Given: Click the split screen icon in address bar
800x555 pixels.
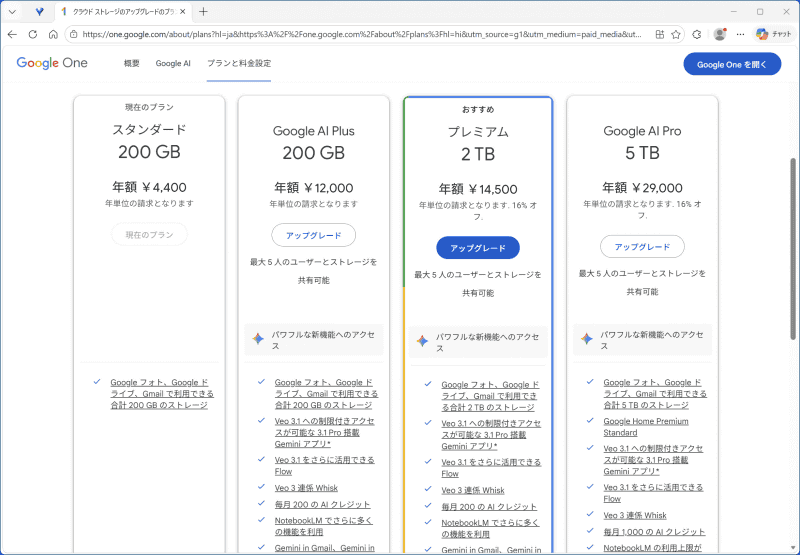Looking at the screenshot, I should [660, 34].
